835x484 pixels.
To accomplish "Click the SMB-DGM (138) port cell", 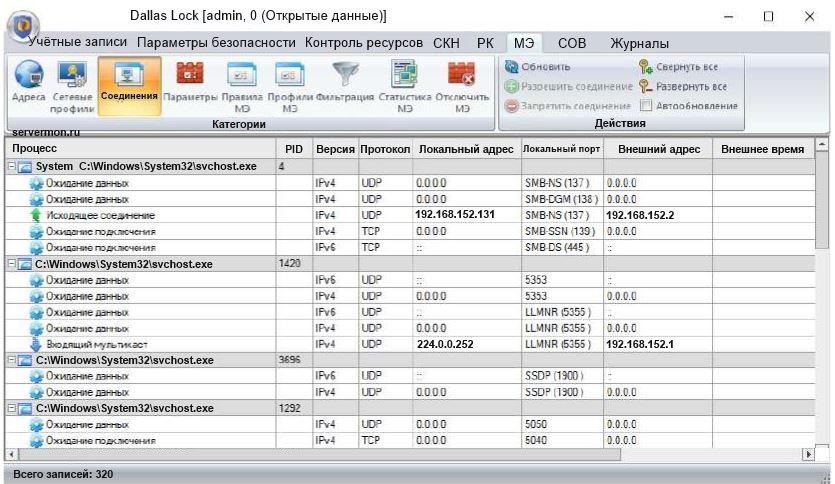I will pos(562,199).
